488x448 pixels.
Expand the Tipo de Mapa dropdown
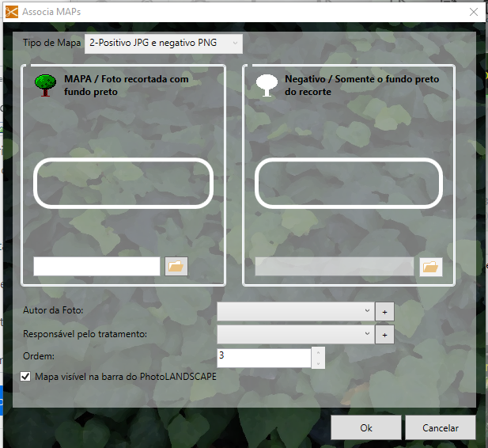click(164, 44)
